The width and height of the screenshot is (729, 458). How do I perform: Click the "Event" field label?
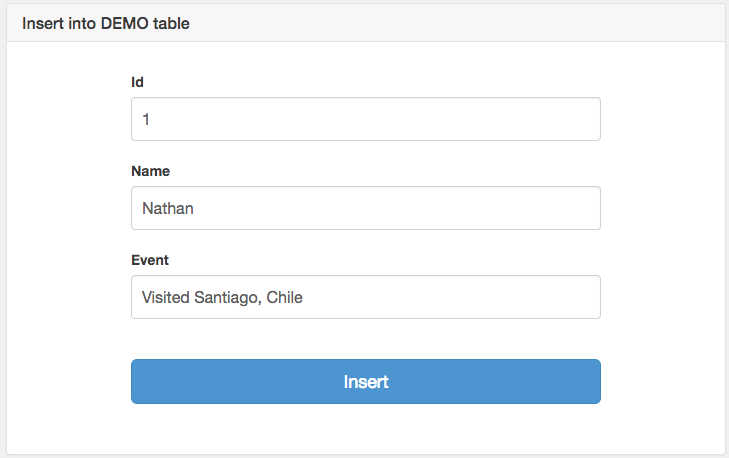(x=150, y=260)
